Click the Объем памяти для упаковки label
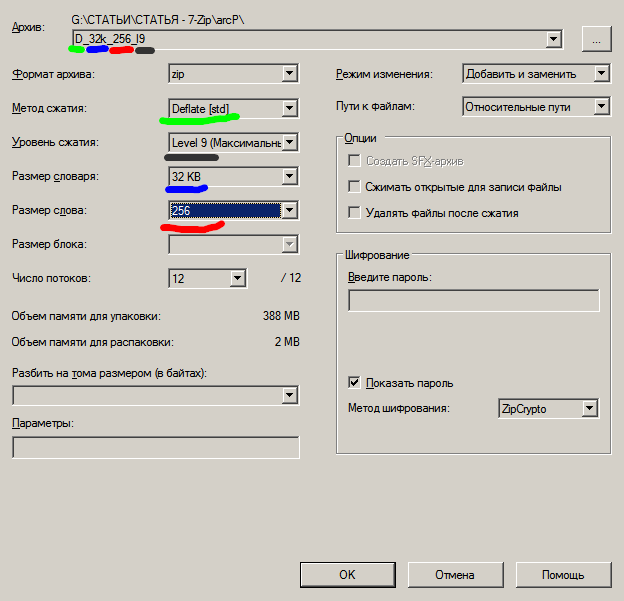The width and height of the screenshot is (624, 601). tap(86, 316)
